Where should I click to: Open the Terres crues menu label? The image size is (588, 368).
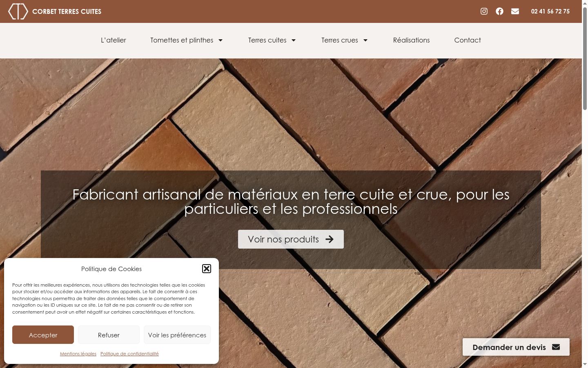point(340,40)
